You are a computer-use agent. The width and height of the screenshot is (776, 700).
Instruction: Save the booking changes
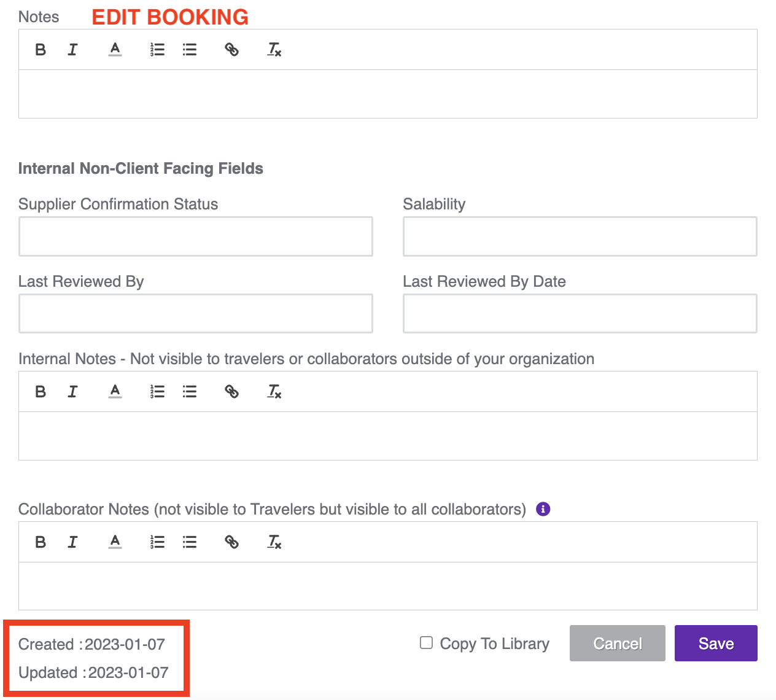click(x=716, y=644)
